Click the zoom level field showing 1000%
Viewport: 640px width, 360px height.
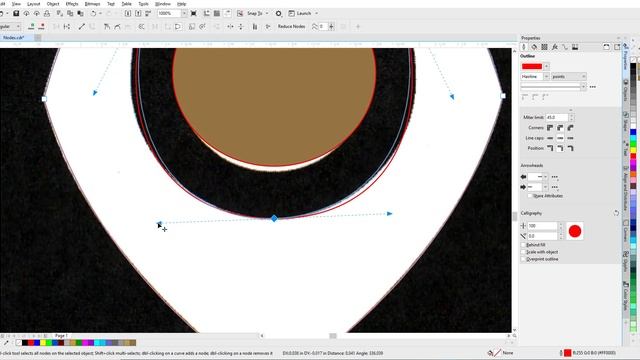(x=169, y=13)
